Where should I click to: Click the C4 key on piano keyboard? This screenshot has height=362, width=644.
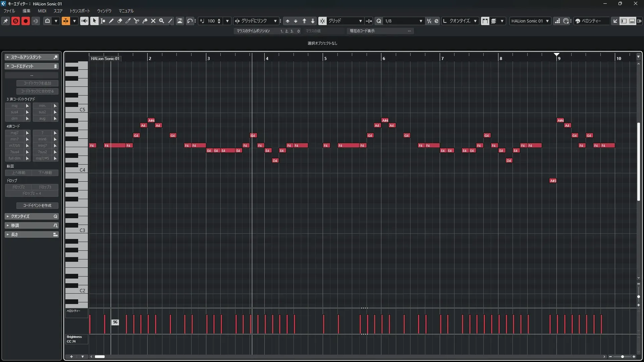pyautogui.click(x=76, y=170)
